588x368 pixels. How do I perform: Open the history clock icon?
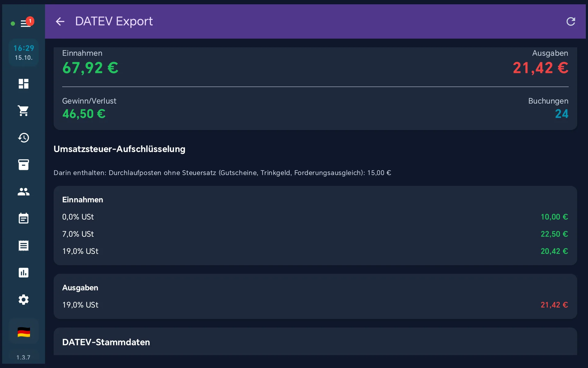tap(24, 138)
